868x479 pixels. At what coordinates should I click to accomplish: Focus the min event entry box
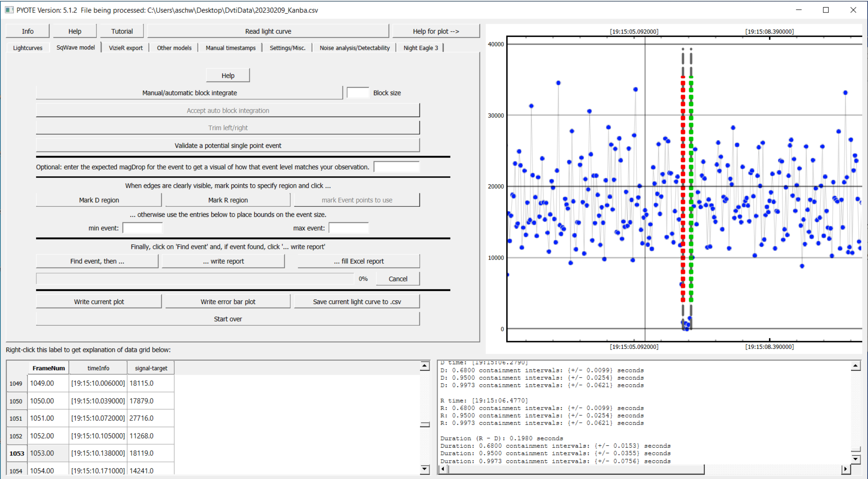(x=142, y=228)
